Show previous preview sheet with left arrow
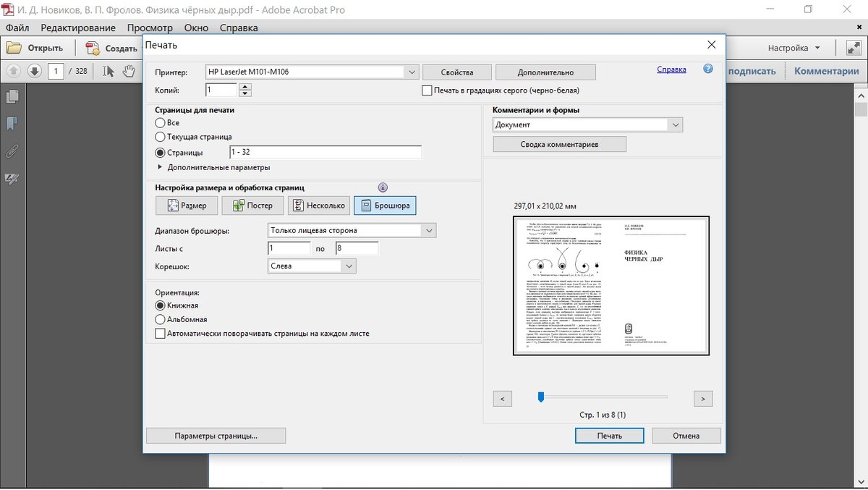868x490 pixels. click(503, 398)
